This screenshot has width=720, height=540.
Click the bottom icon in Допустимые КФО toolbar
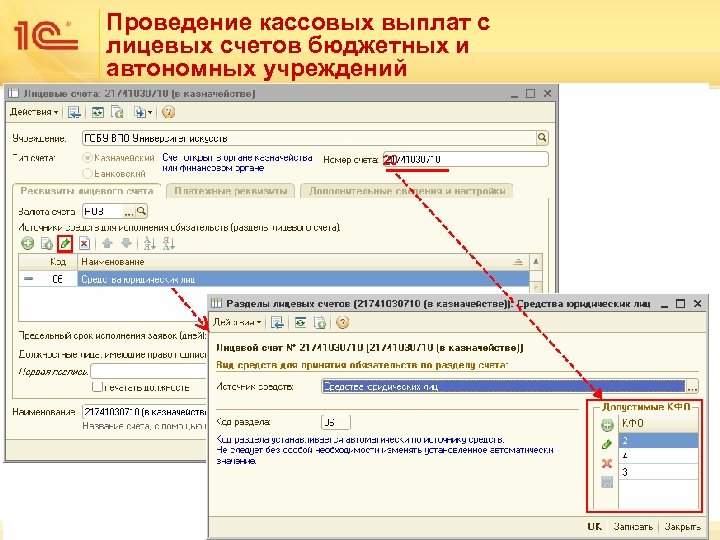pyautogui.click(x=607, y=482)
